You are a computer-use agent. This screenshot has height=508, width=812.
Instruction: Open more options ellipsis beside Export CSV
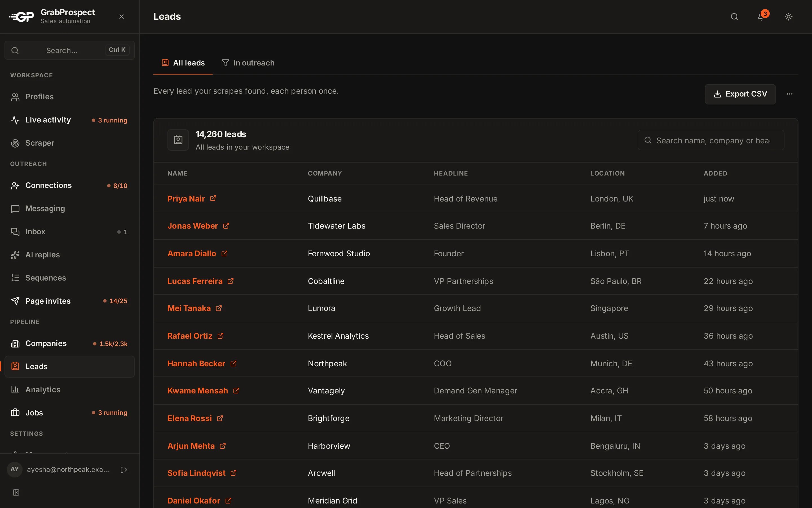tap(789, 94)
